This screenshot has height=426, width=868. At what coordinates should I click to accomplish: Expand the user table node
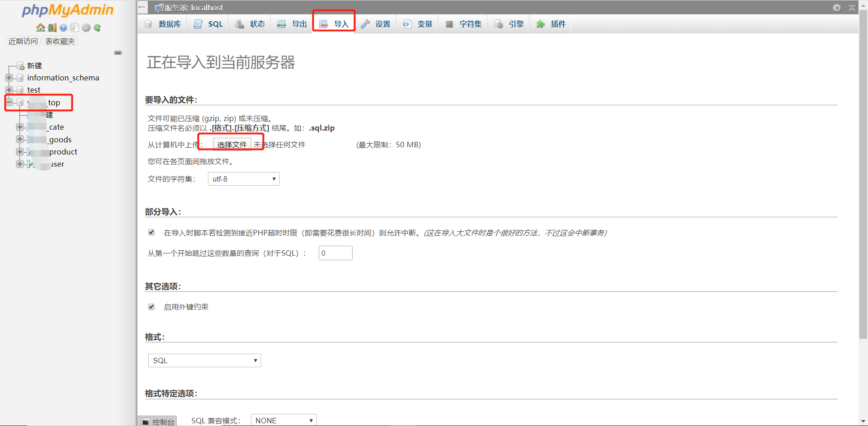19,164
